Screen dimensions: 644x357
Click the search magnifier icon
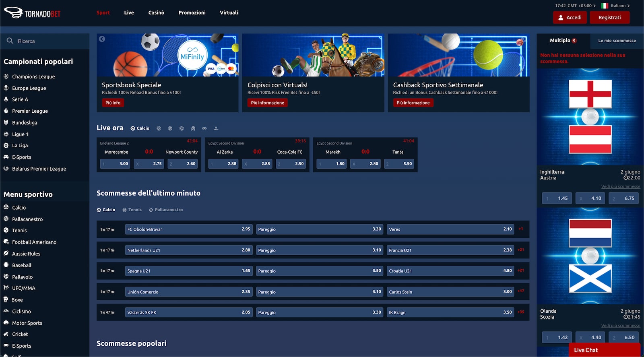(x=10, y=41)
